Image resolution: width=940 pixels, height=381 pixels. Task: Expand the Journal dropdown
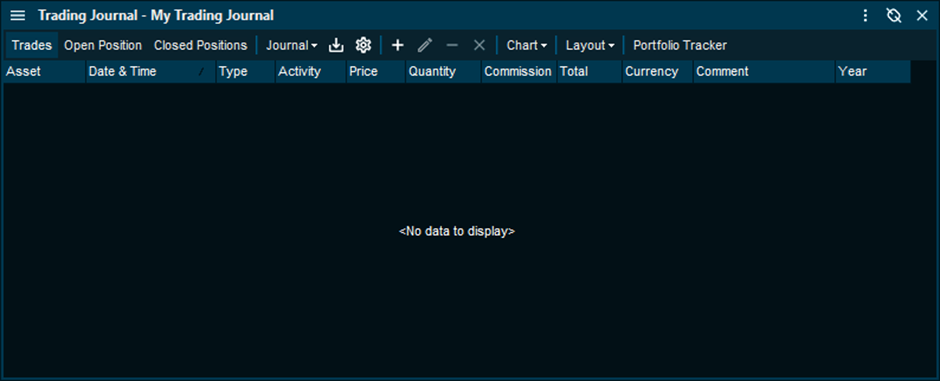click(292, 46)
